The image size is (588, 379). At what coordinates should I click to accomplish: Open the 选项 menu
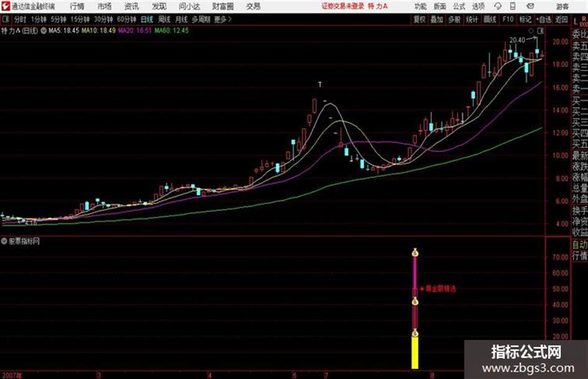(478, 6)
